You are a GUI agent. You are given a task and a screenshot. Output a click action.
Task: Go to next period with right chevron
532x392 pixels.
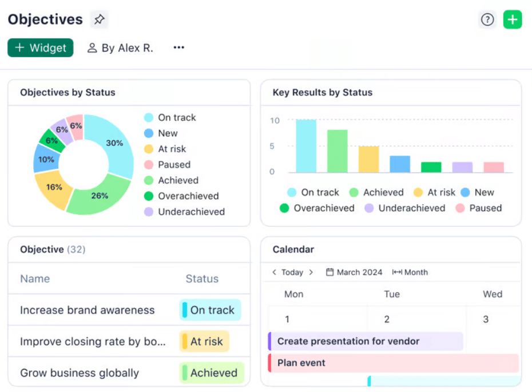(x=311, y=272)
